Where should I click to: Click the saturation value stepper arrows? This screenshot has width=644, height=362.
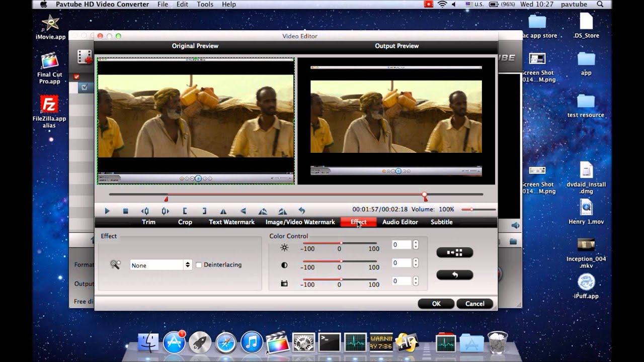click(x=416, y=281)
